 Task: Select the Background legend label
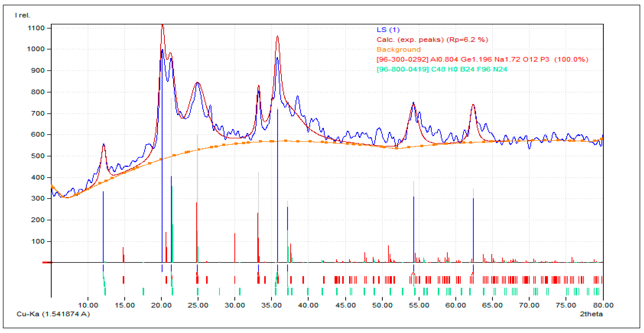pos(398,49)
